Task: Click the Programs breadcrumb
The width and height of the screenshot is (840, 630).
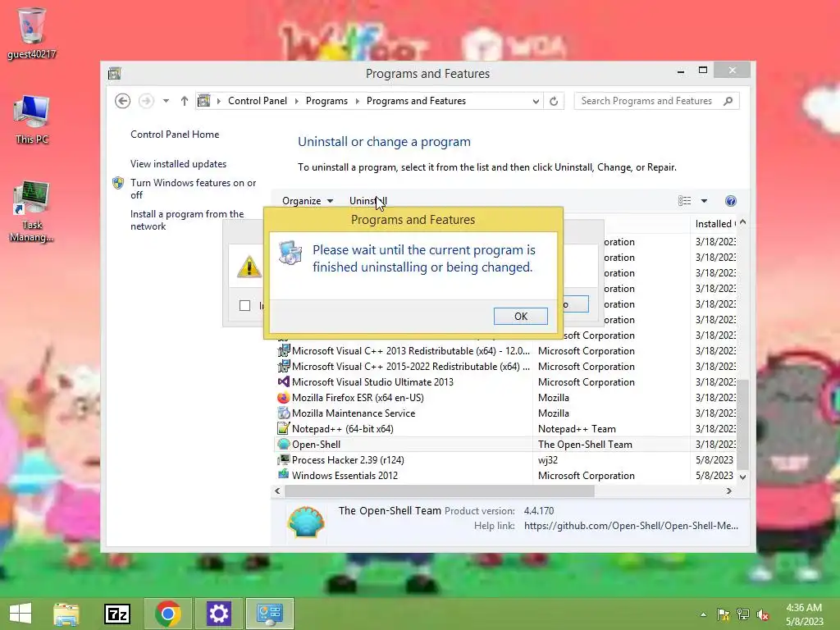Action: tap(326, 101)
